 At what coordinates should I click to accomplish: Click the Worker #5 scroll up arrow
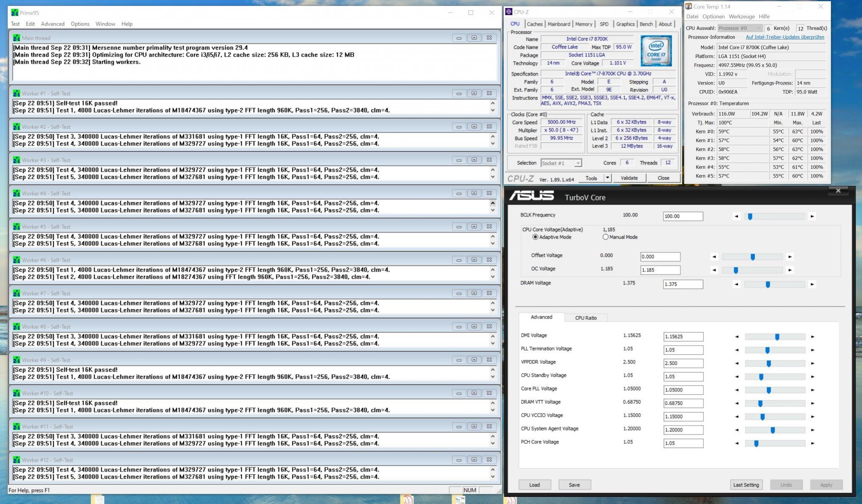tap(492, 236)
